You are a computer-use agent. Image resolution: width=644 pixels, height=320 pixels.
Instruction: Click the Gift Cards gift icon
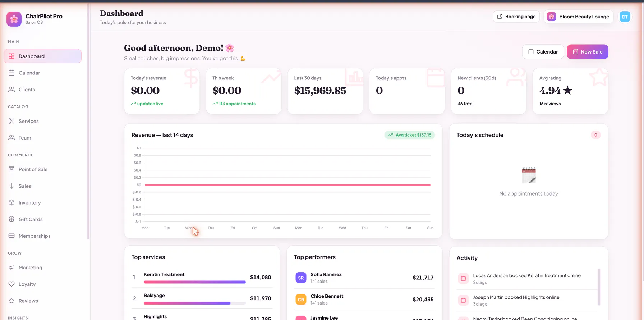coord(11,219)
